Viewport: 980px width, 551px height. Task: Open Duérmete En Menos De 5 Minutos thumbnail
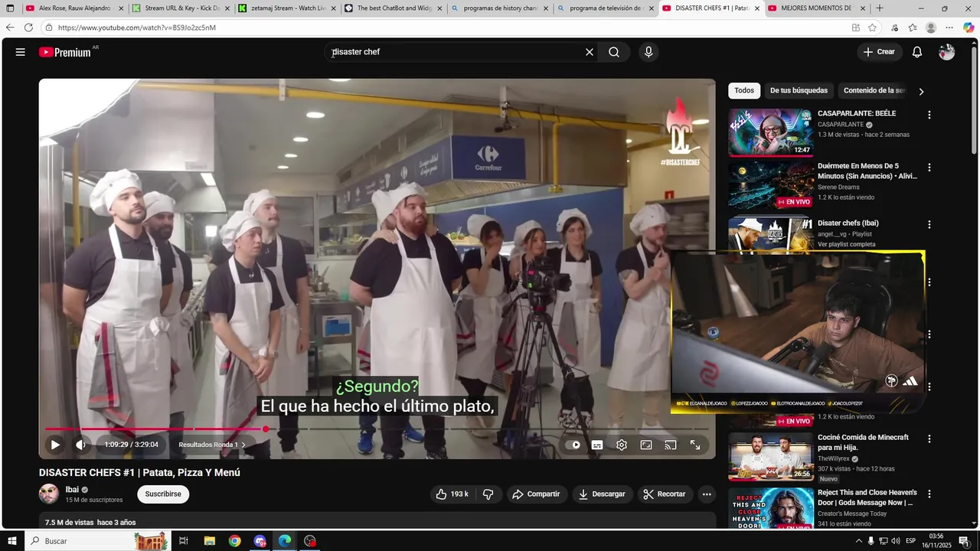[770, 184]
